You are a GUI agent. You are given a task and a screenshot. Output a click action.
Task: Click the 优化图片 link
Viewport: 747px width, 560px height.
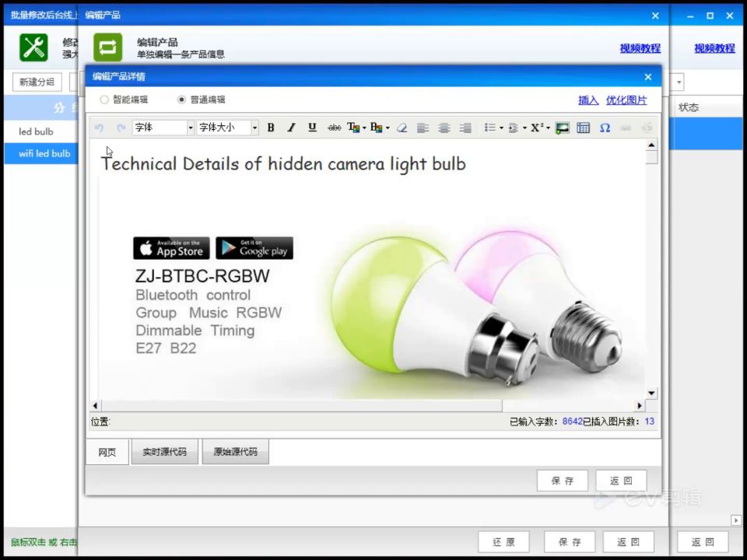[626, 100]
